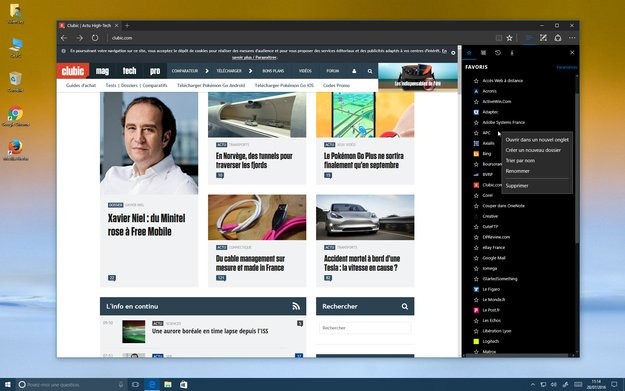
Task: Toggle the Hub icon in Edge toolbar
Action: click(530, 38)
